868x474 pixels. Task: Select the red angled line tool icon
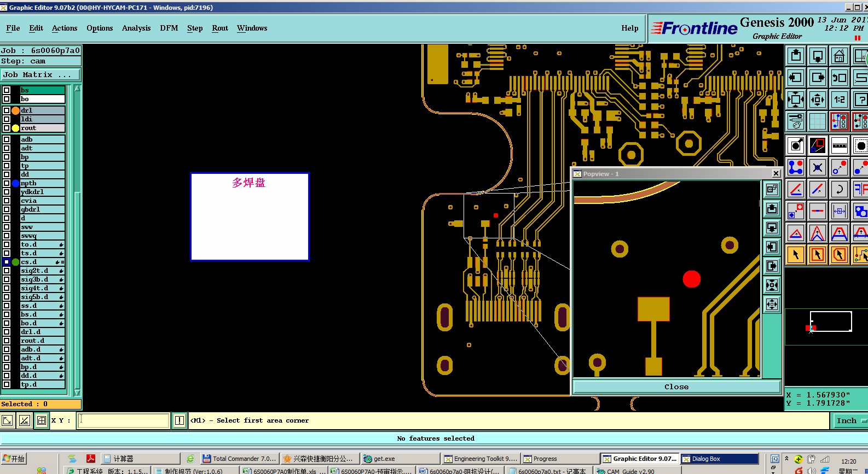[796, 190]
